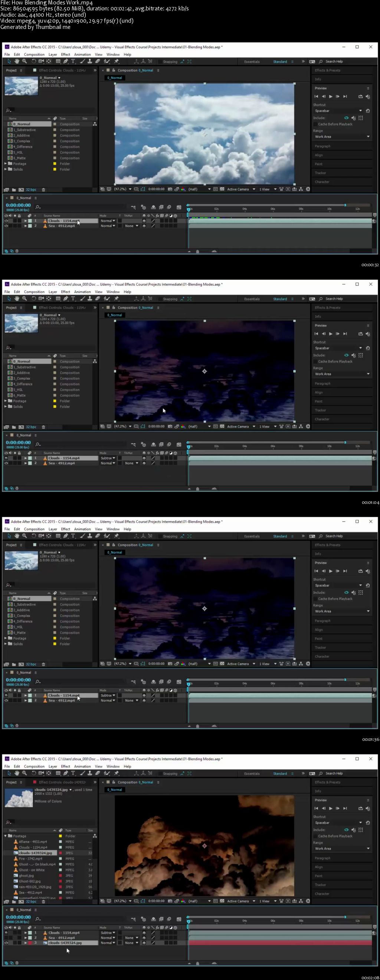The height and width of the screenshot is (980, 380).
Task: Select the Type tool in the 00:00:32 frame
Action: pos(73,61)
